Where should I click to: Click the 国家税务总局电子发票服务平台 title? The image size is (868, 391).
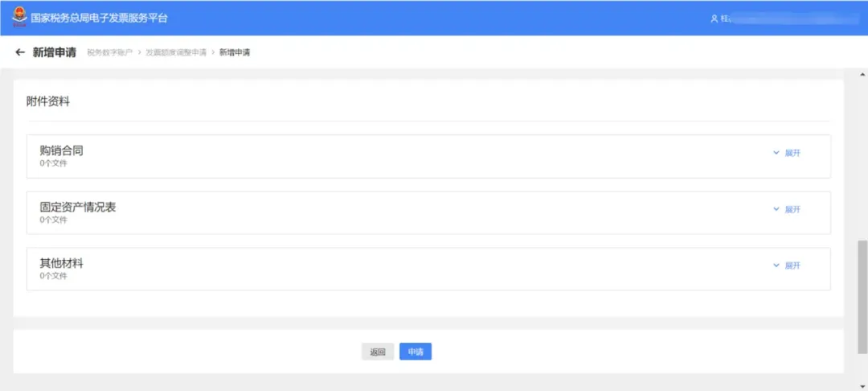tap(99, 18)
